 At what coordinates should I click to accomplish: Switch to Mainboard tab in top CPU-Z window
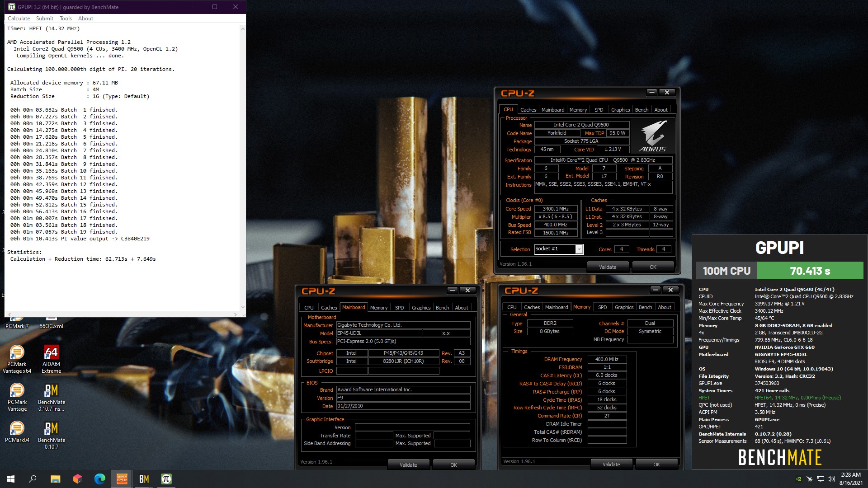click(553, 110)
